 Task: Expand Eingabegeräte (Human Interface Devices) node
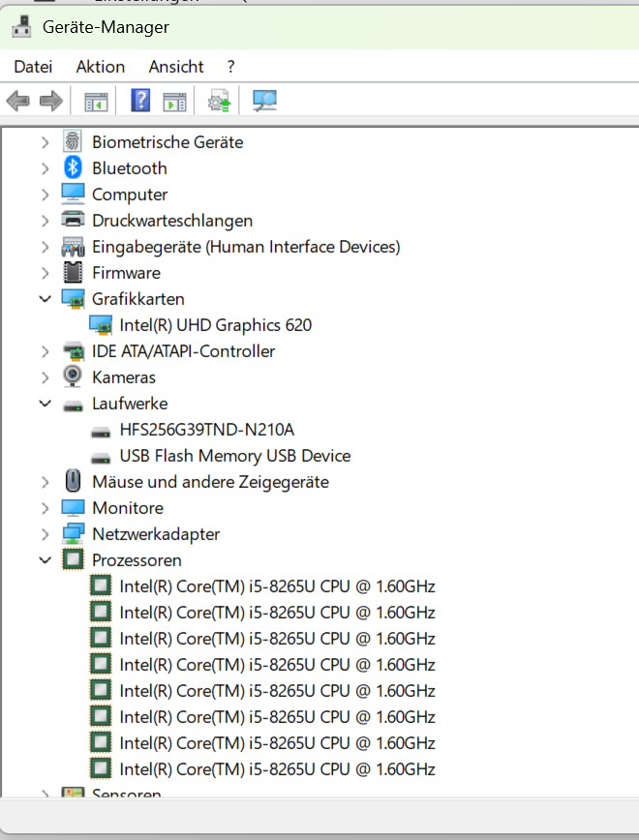(x=46, y=247)
